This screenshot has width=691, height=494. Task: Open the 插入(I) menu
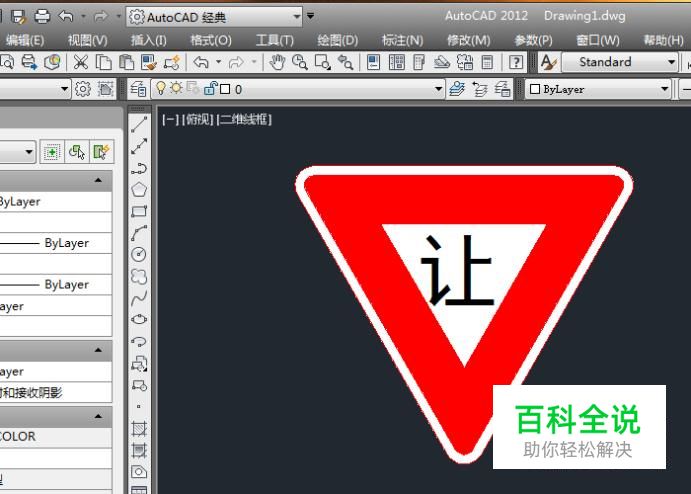click(149, 41)
